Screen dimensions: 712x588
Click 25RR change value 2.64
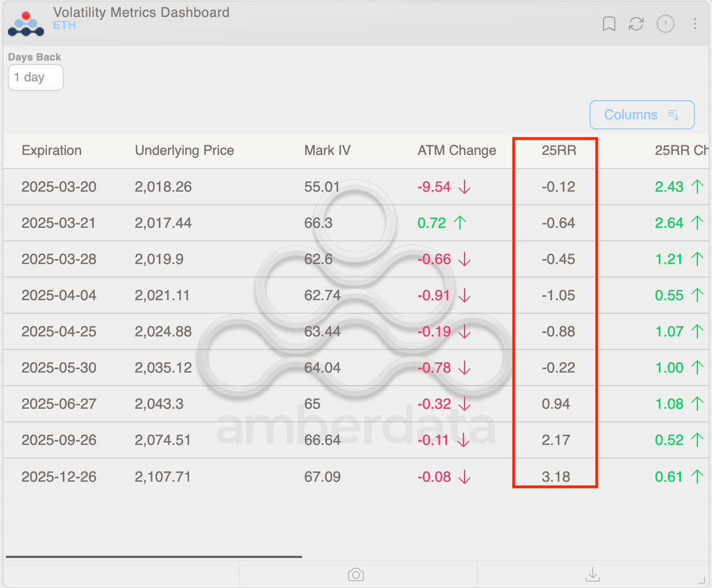pyautogui.click(x=669, y=223)
